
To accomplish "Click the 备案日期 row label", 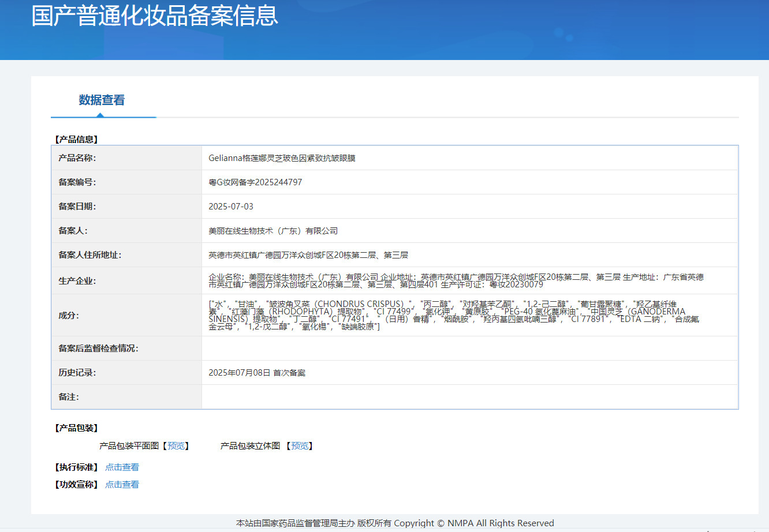I will pos(77,207).
